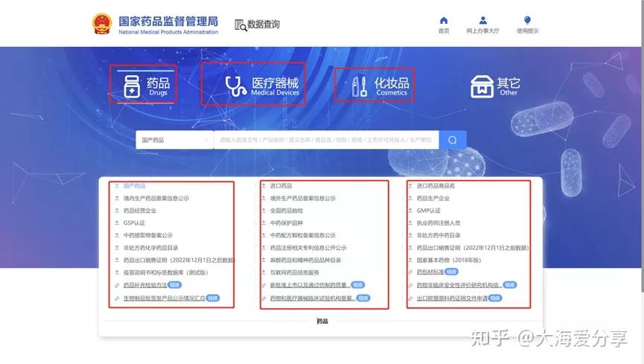Viewport: 644px width, 364px height.
Task: Open 使用提示 lightbulb icon
Action: (527, 20)
